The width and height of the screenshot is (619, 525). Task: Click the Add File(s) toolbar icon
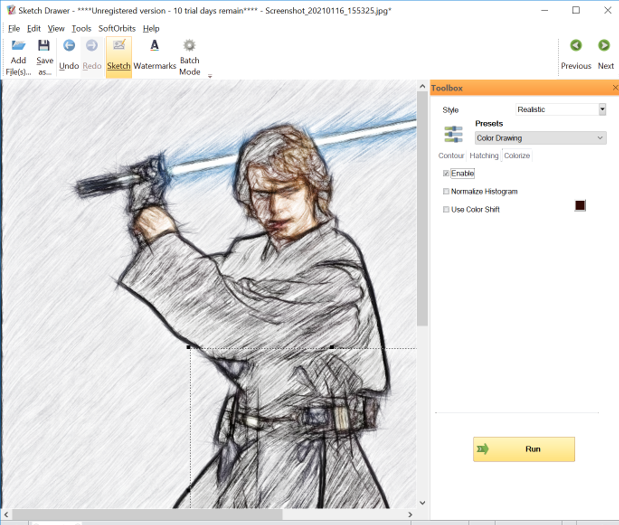[18, 46]
